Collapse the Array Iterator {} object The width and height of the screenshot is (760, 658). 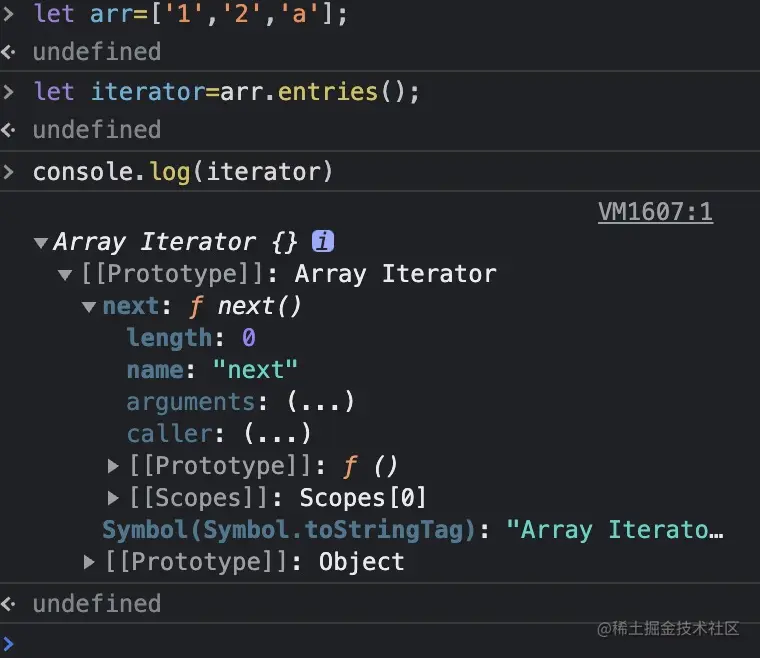41,242
